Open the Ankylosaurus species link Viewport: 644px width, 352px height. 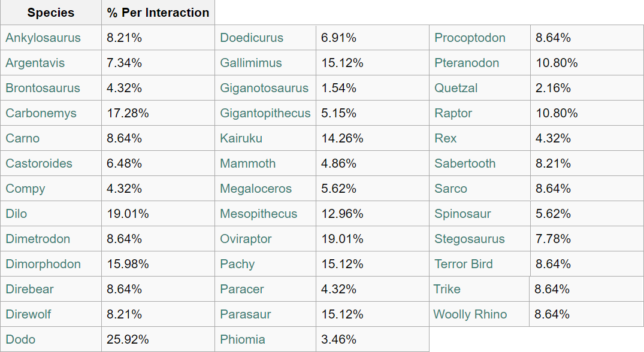pyautogui.click(x=43, y=38)
